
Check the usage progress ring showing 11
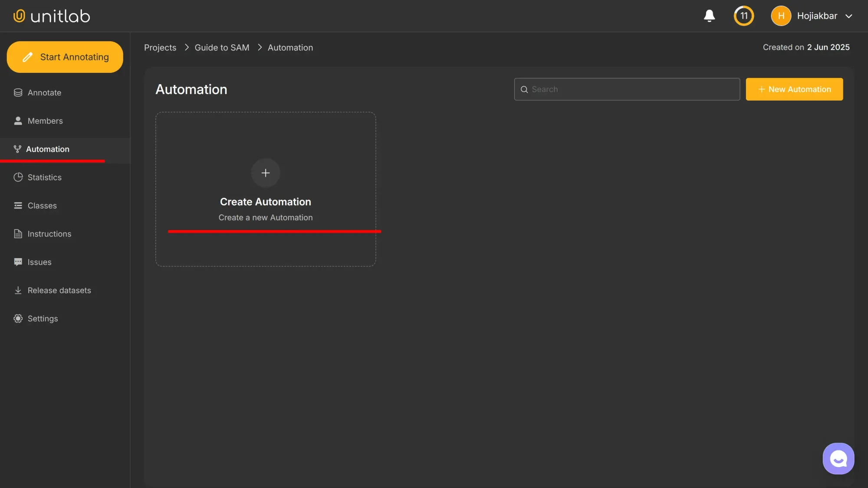coord(743,16)
